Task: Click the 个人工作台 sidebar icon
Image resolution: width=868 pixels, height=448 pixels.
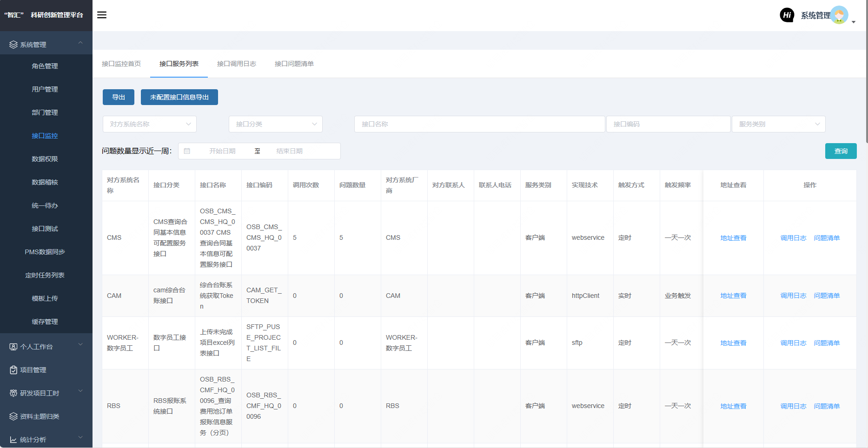Action: coord(13,347)
